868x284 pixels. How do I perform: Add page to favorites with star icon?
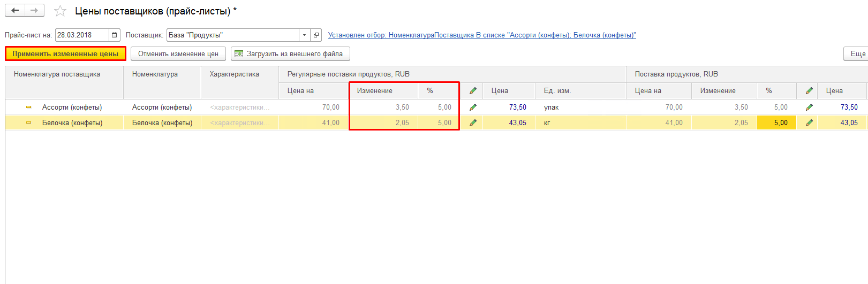pyautogui.click(x=61, y=11)
